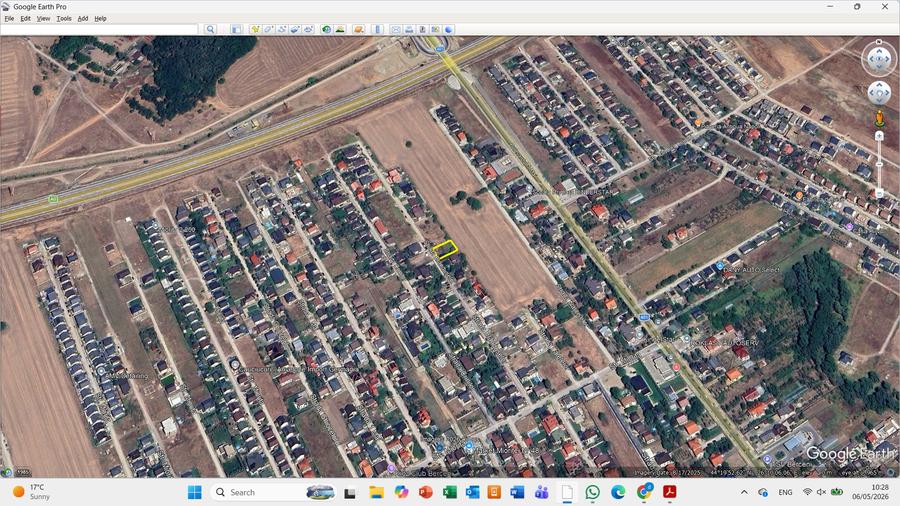
Task: Open Adobe Acrobat from the taskbar
Action: click(669, 492)
